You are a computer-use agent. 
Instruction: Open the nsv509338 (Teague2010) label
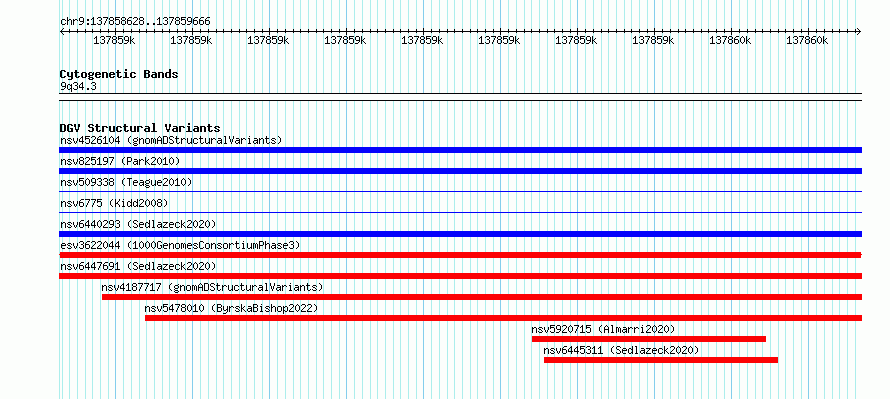click(x=126, y=182)
